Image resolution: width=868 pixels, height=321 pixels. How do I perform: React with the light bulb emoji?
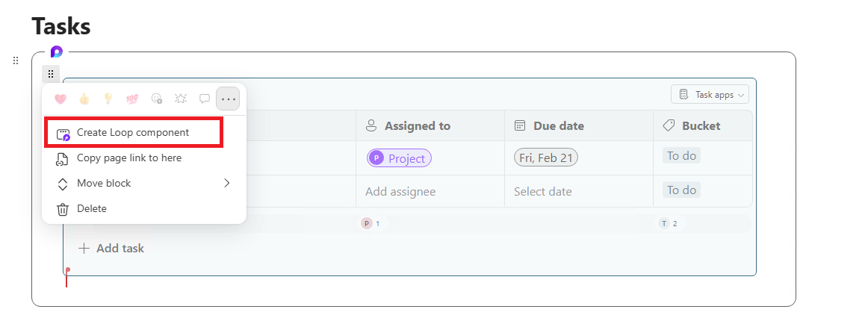(x=108, y=99)
